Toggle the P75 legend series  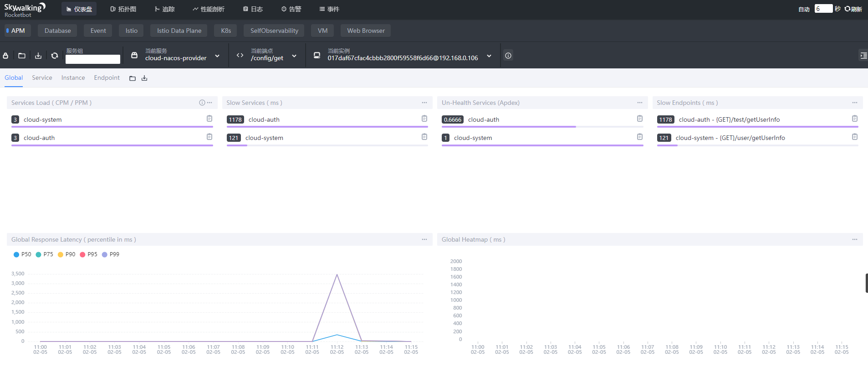pyautogui.click(x=44, y=254)
